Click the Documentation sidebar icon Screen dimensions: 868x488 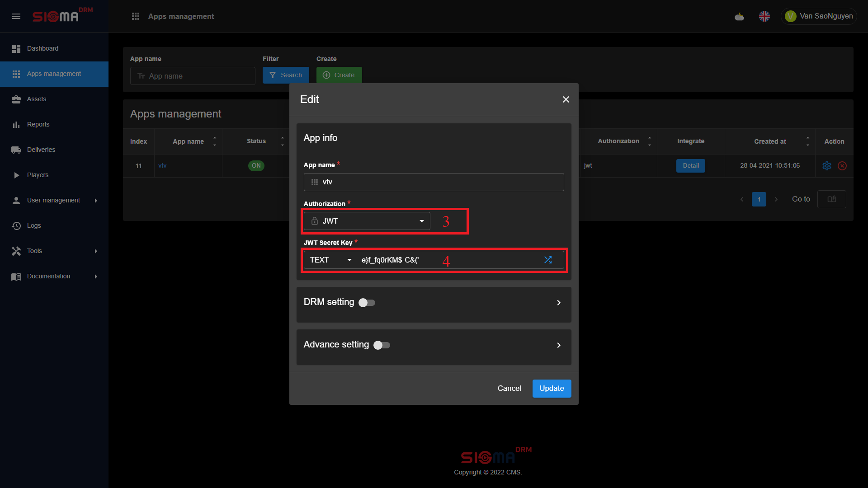[x=16, y=276]
